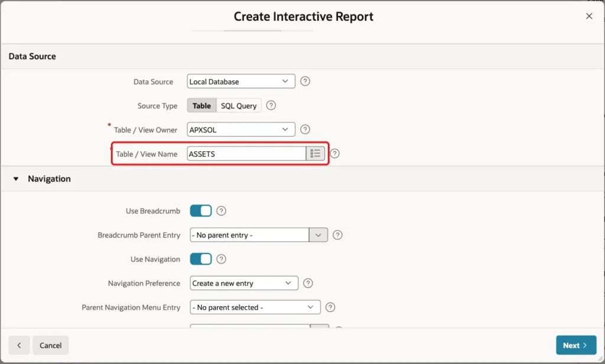Click the Data Source section heading

[32, 56]
